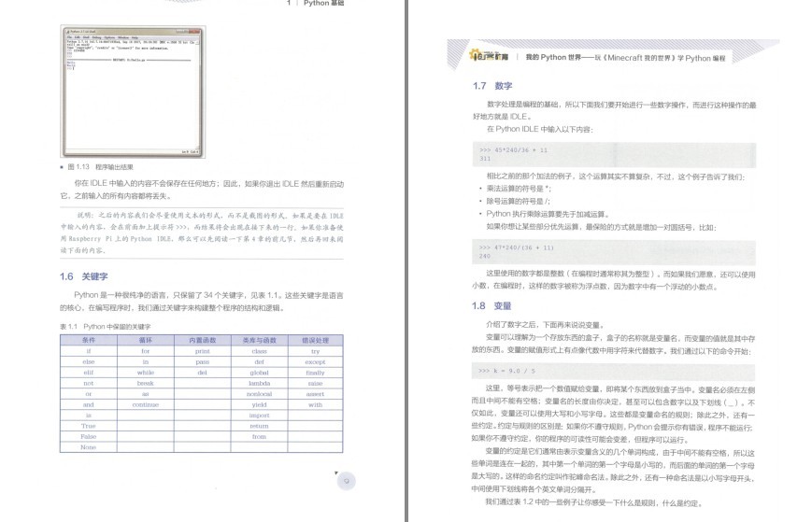
Task: Click the code line '>>> 47*240/(36 + 11)'
Action: (x=517, y=247)
